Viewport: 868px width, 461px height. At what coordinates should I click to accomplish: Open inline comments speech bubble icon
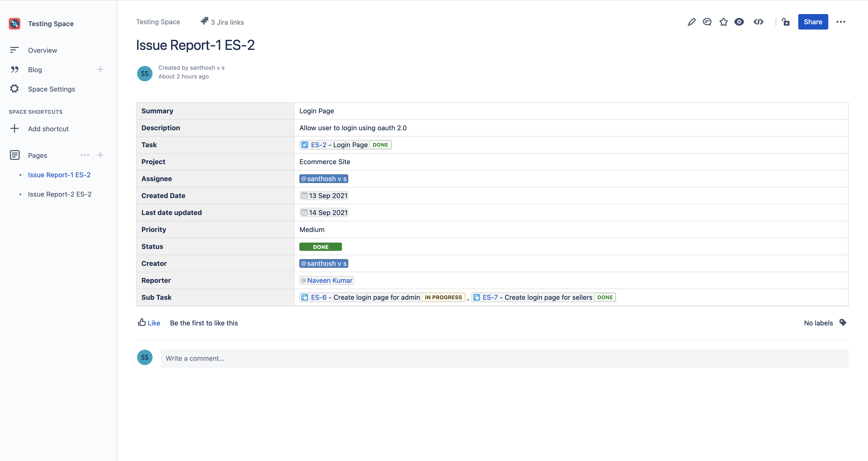(x=707, y=22)
